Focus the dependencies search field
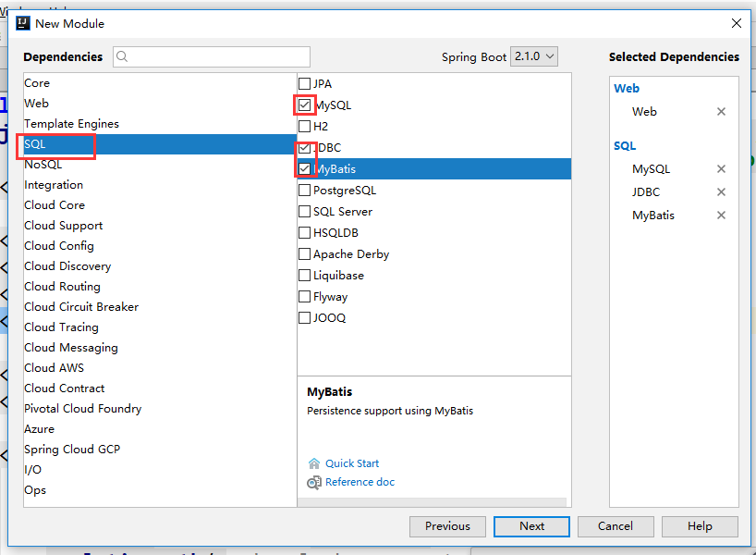Viewport: 756px width, 555px height. 212,57
